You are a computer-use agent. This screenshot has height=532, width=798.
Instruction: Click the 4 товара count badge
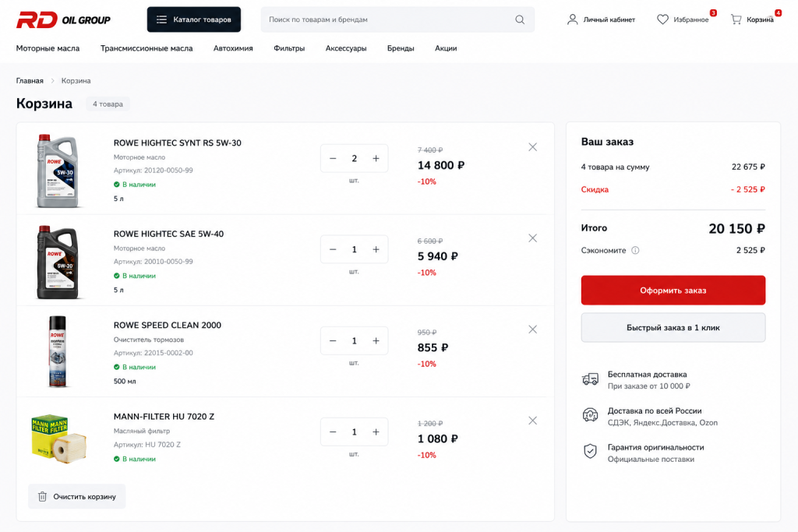point(108,104)
